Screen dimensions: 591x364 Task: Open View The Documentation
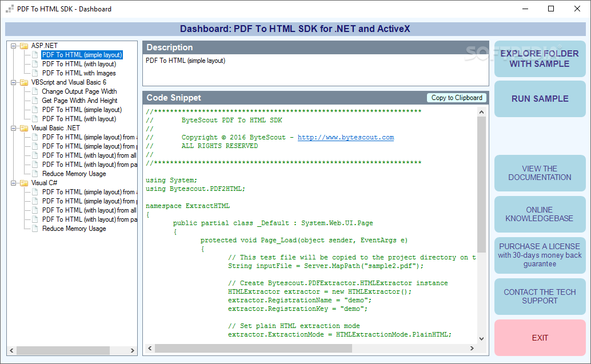(x=540, y=173)
